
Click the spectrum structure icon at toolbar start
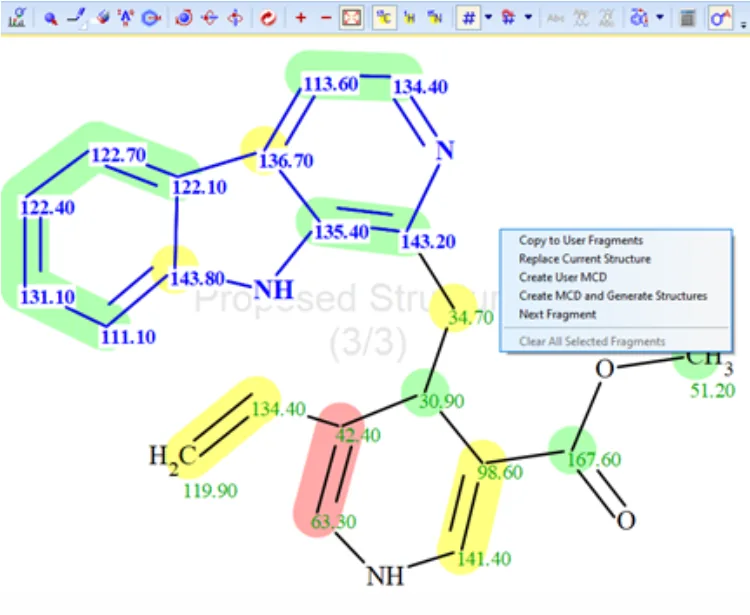click(17, 18)
